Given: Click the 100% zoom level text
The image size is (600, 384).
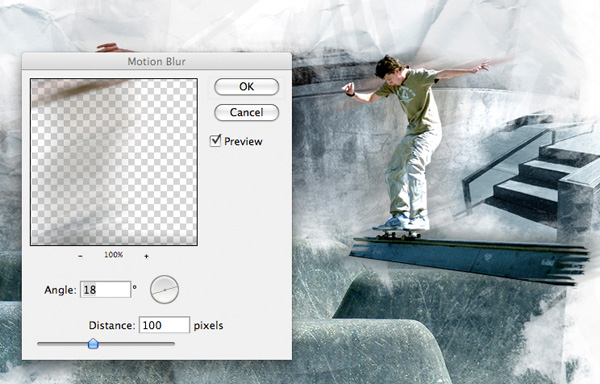Looking at the screenshot, I should coord(114,255).
